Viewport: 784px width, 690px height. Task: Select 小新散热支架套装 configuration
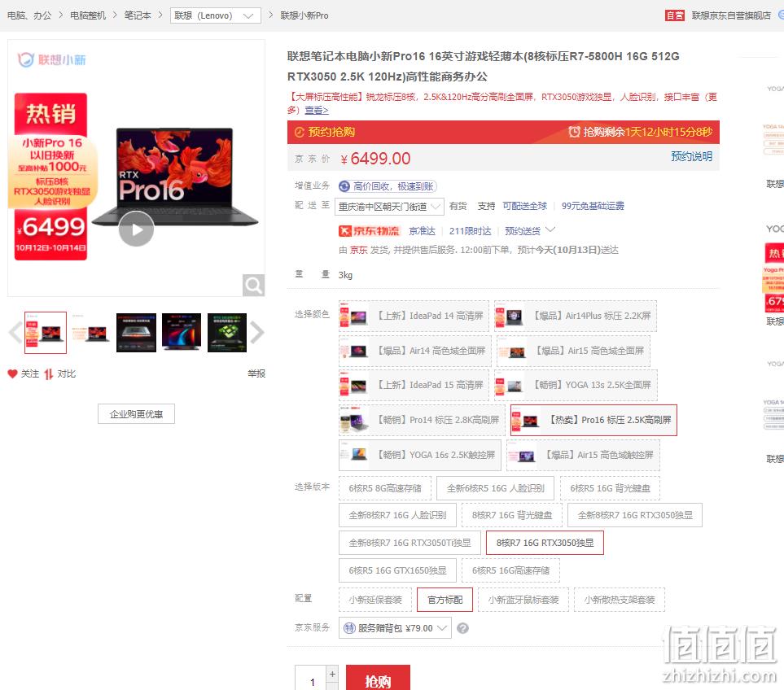(x=620, y=600)
